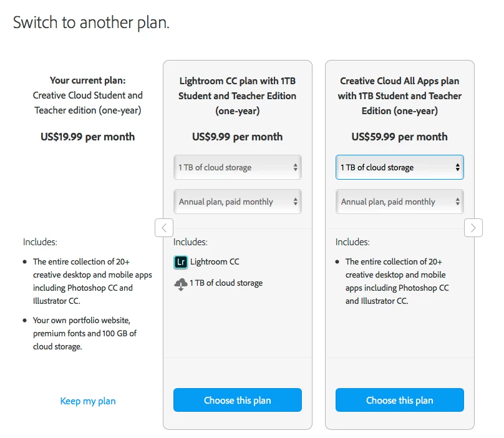
Task: Click the US$9.99 per month price
Action: 237,137
